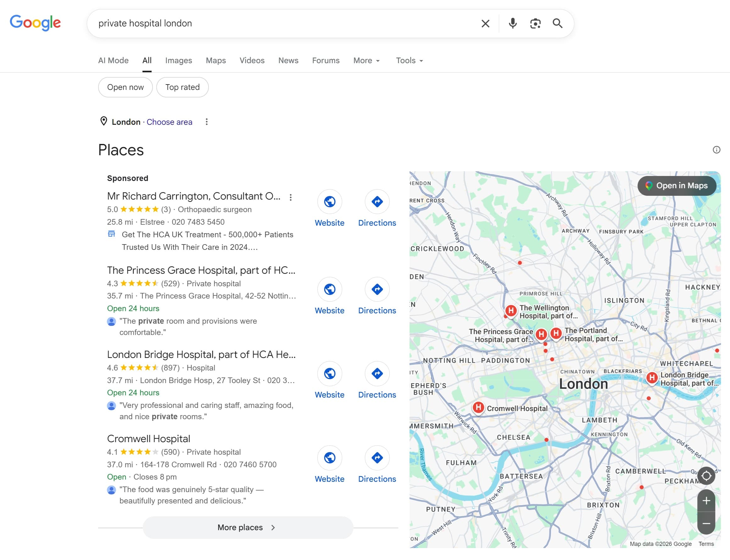Image resolution: width=730 pixels, height=560 pixels.
Task: Start voice search with microphone icon
Action: pos(513,23)
